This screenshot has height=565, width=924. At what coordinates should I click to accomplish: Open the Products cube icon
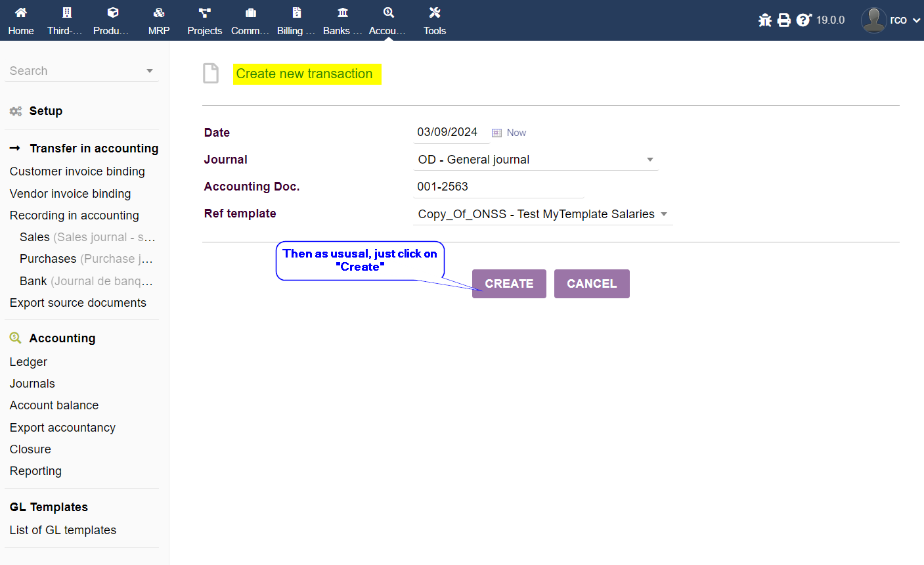pyautogui.click(x=112, y=12)
